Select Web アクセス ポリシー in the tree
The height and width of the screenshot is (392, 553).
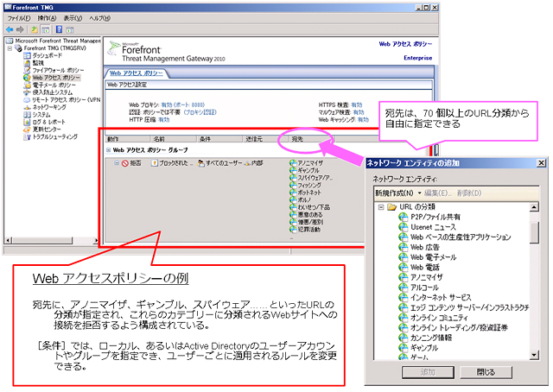pyautogui.click(x=56, y=78)
